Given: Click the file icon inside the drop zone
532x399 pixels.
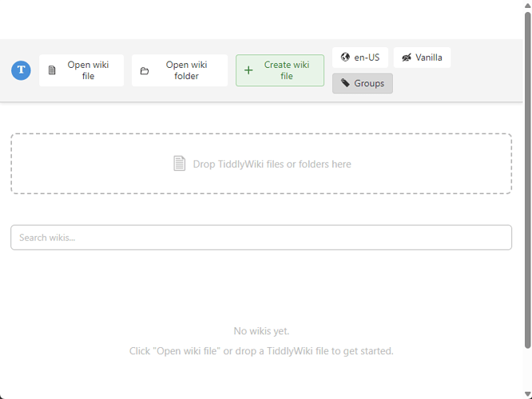Looking at the screenshot, I should 180,164.
